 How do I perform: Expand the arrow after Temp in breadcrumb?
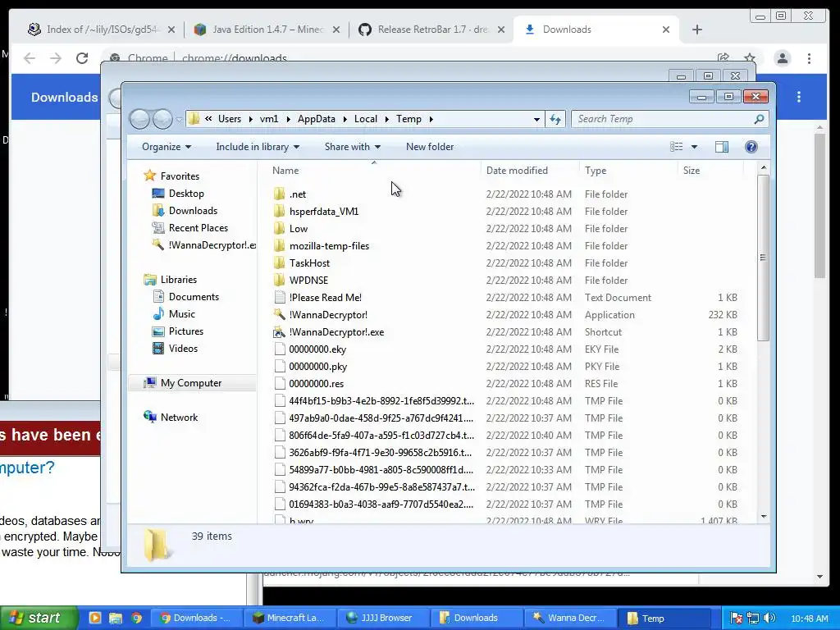point(431,119)
